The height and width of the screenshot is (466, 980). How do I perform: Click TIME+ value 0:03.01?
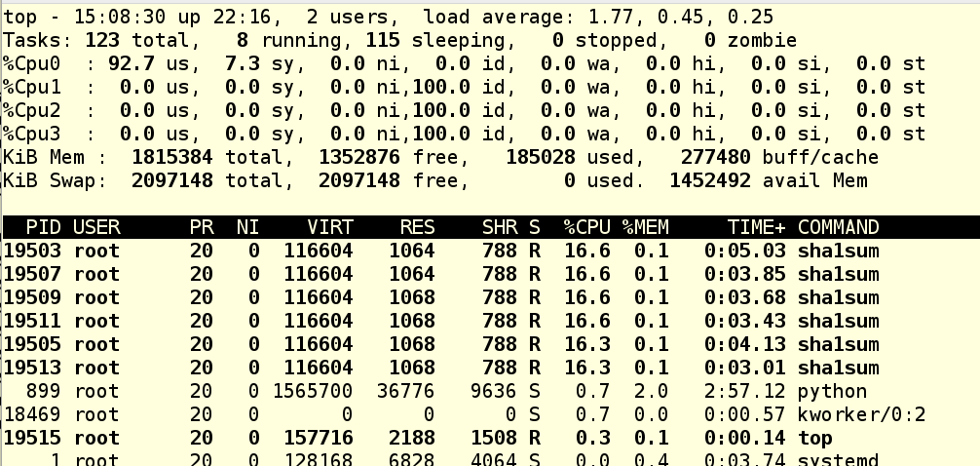(x=744, y=368)
